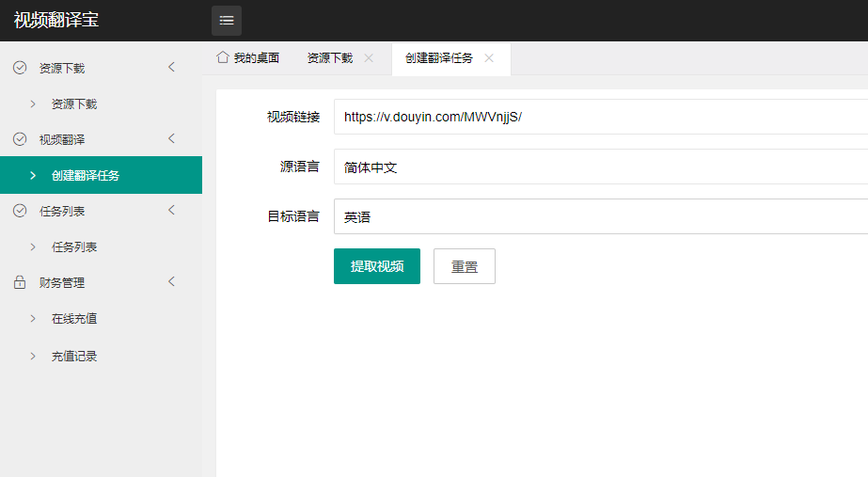
Task: Click the home icon on 我的桌面 tab
Action: (x=223, y=57)
